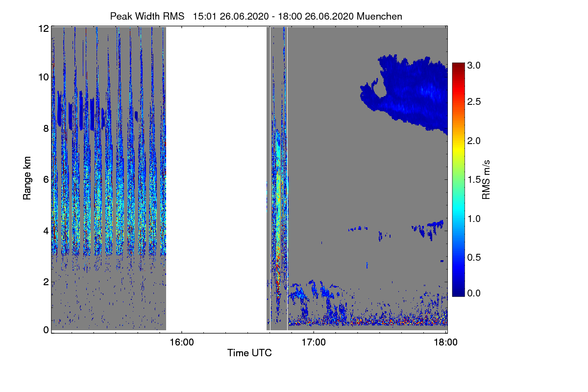The width and height of the screenshot is (588, 392).
Task: Click the 12 km range tick label
Action: [x=44, y=28]
